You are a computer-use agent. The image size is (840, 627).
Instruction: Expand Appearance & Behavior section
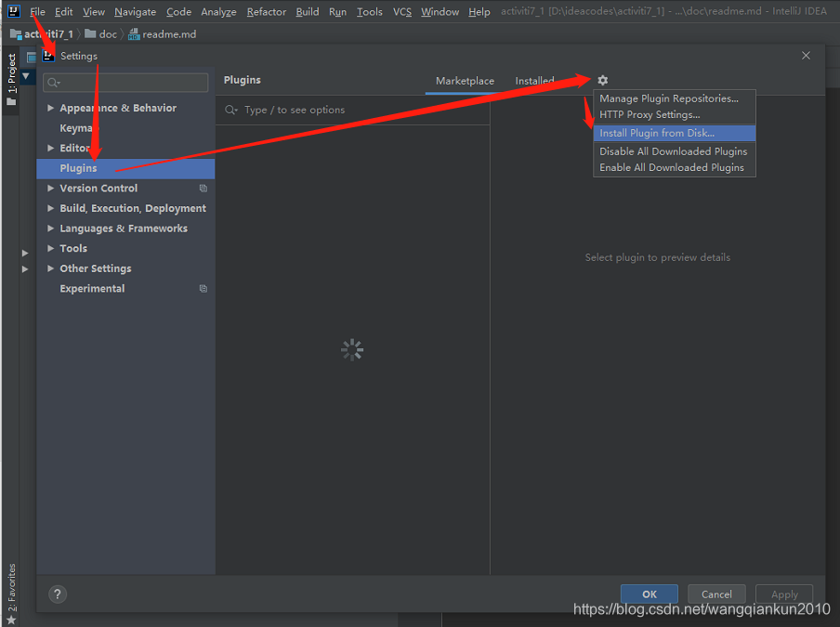pyautogui.click(x=50, y=108)
